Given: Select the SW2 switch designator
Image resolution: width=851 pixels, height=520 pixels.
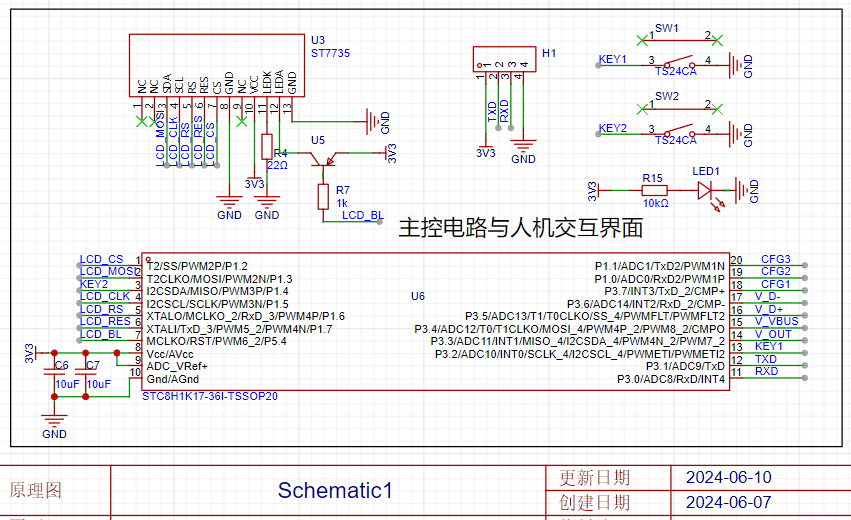Looking at the screenshot, I should [x=666, y=96].
